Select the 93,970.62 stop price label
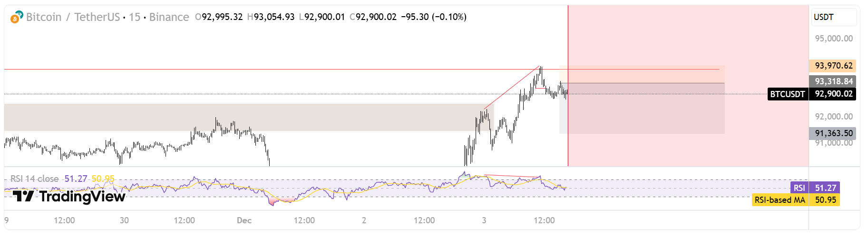The width and height of the screenshot is (868, 239). point(833,66)
